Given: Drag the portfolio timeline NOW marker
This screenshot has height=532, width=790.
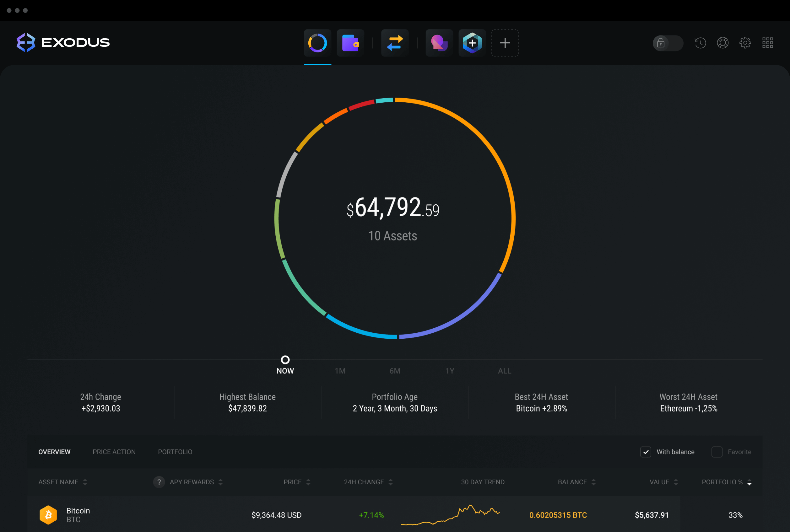Looking at the screenshot, I should click(x=285, y=359).
